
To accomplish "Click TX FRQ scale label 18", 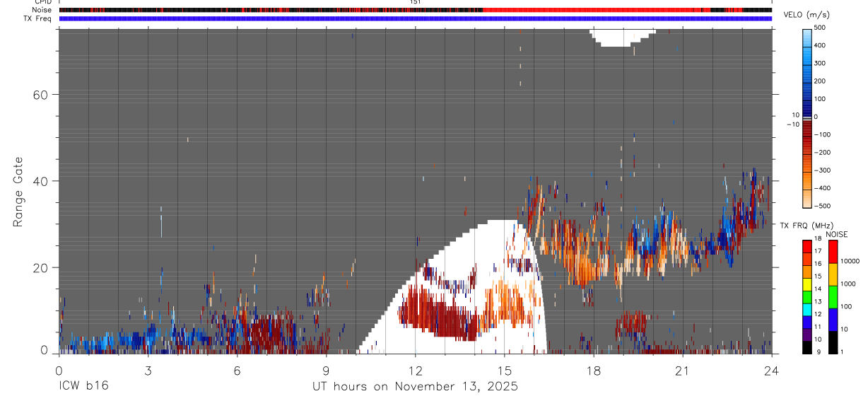I will coord(818,239).
